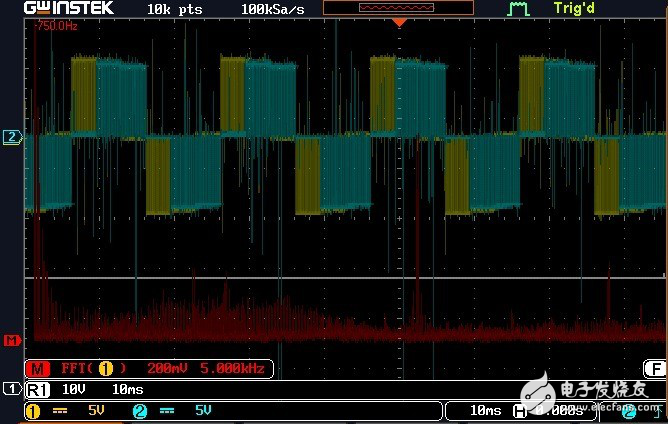Select the channel 2 ground marker
Viewport: 668px width, 424px height.
(11, 137)
